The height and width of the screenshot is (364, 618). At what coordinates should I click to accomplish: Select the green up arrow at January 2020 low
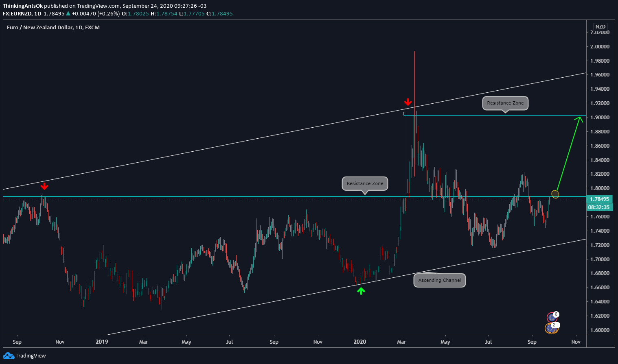click(361, 291)
